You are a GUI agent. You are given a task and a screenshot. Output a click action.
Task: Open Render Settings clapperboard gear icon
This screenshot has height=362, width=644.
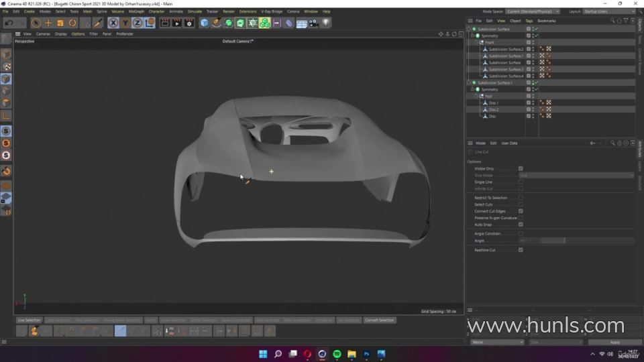coord(189,23)
